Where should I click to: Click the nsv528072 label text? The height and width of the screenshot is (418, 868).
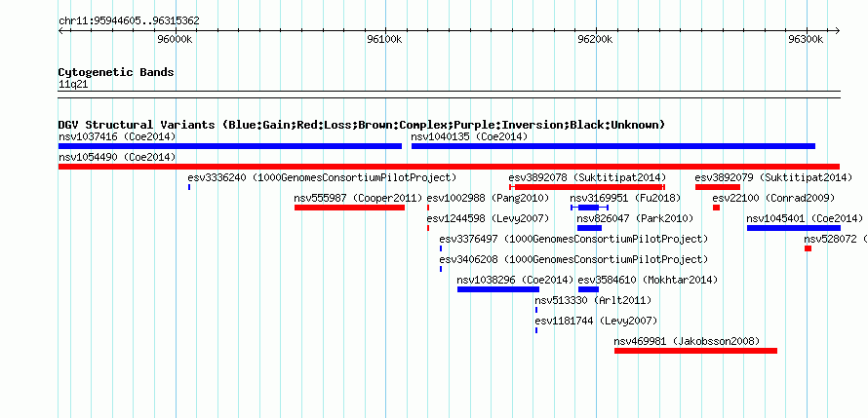point(834,239)
